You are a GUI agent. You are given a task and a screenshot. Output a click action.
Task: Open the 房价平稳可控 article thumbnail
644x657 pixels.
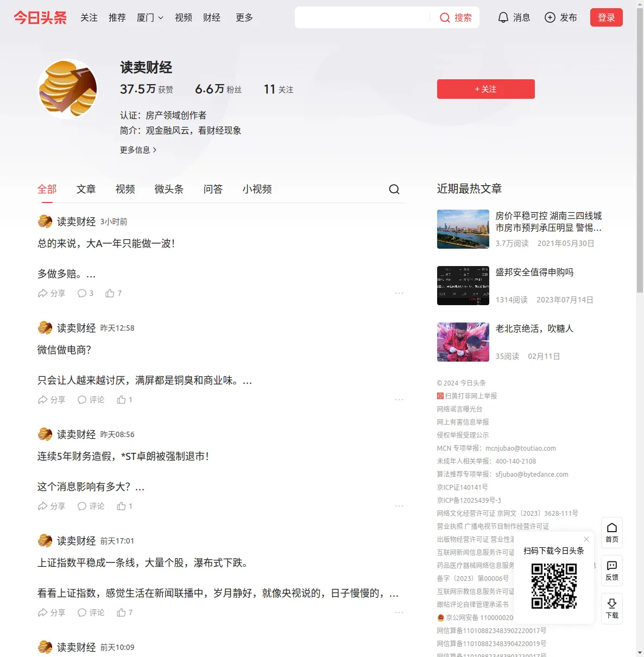coord(463,229)
